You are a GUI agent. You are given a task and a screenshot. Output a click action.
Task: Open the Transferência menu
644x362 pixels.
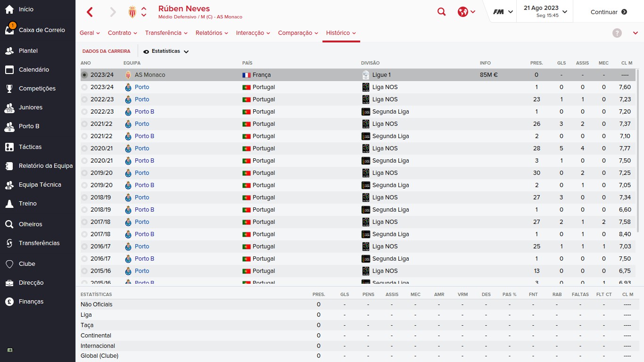pos(166,33)
